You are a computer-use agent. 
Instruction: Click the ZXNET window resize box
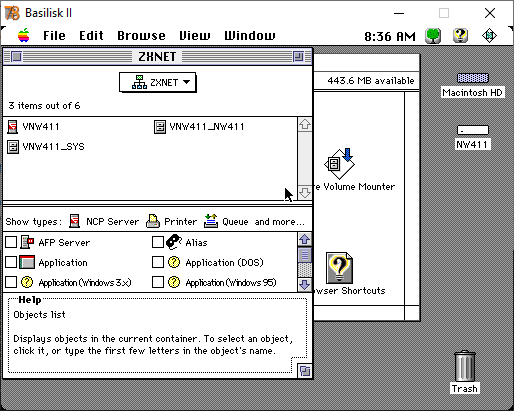pyautogui.click(x=305, y=371)
